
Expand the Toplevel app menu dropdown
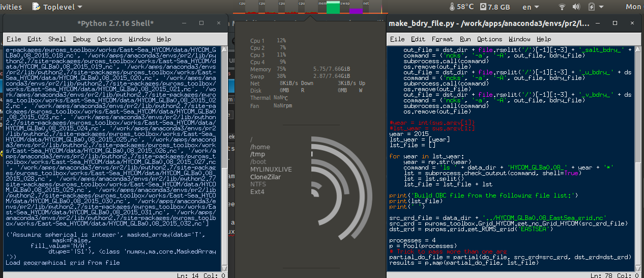coord(79,7)
